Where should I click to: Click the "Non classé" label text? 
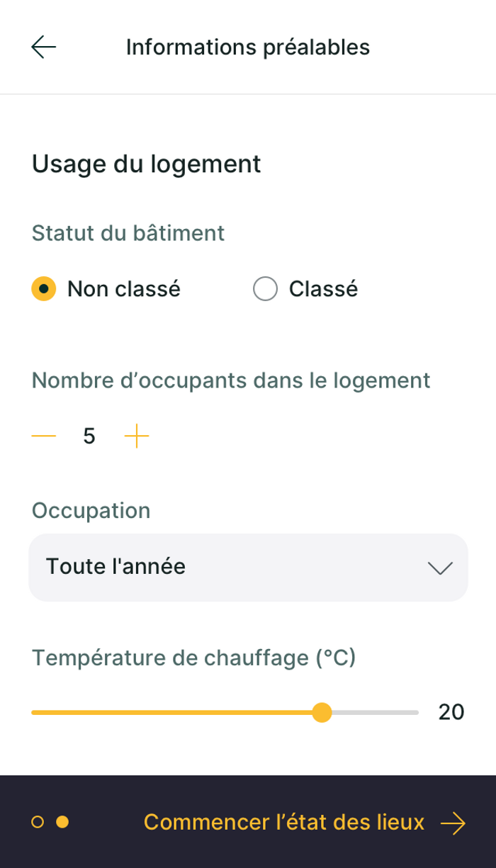[x=124, y=289]
